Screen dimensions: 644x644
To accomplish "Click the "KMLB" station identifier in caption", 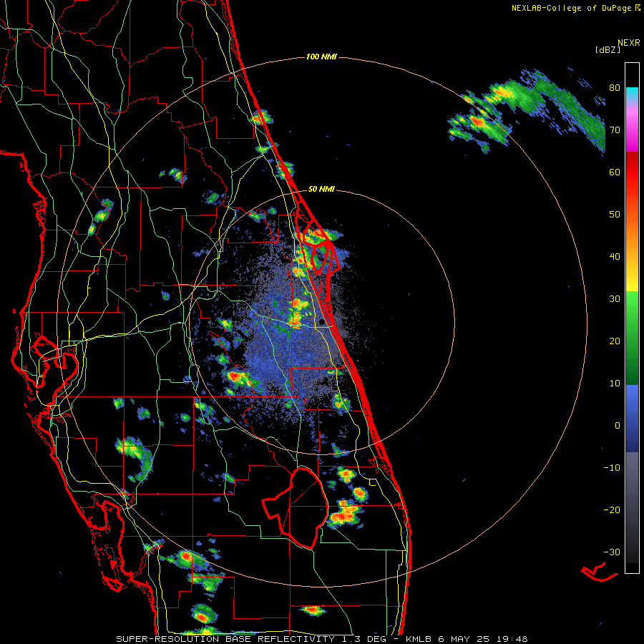I will [420, 639].
